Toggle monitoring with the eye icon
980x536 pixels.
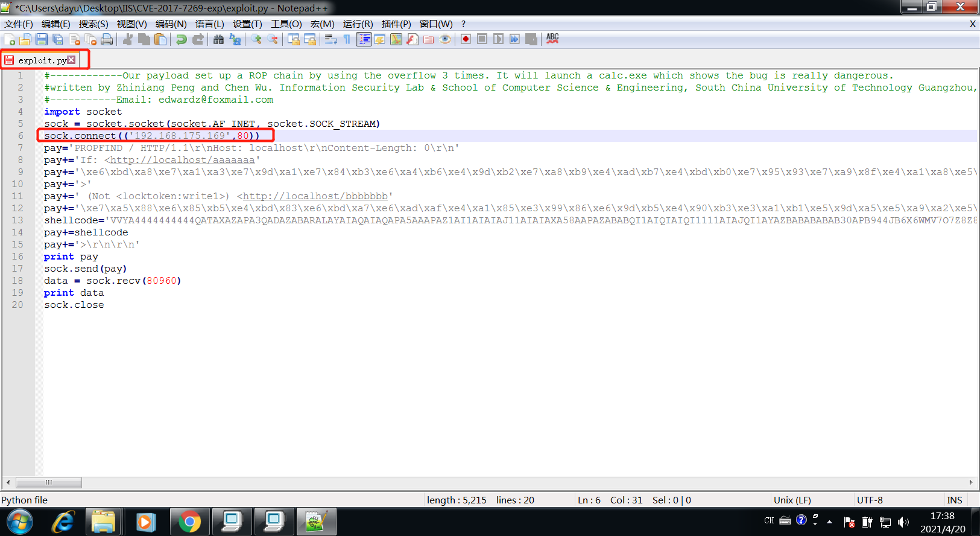pyautogui.click(x=445, y=39)
